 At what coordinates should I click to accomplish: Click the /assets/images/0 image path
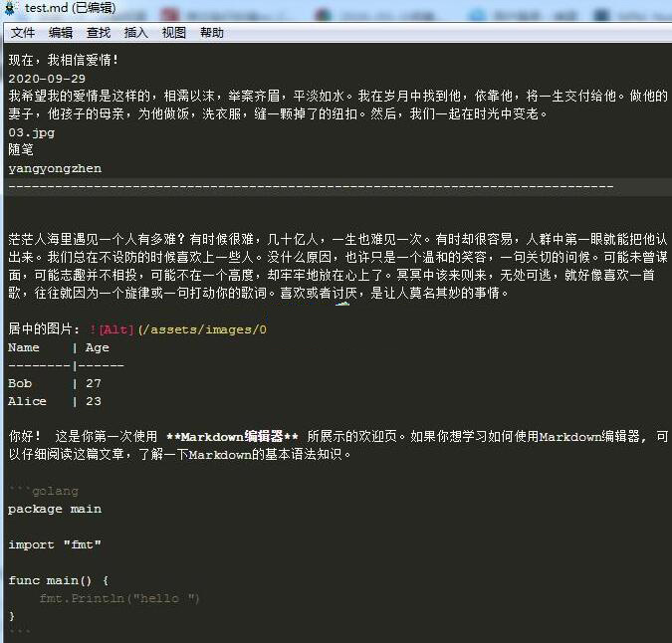(x=202, y=329)
